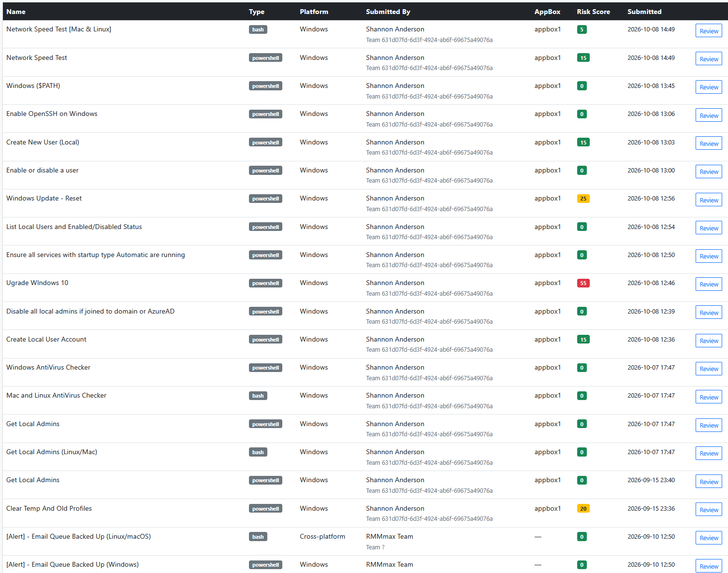Image resolution: width=728 pixels, height=573 pixels.
Task: Click the red 55 risk score badge
Action: pyautogui.click(x=583, y=283)
